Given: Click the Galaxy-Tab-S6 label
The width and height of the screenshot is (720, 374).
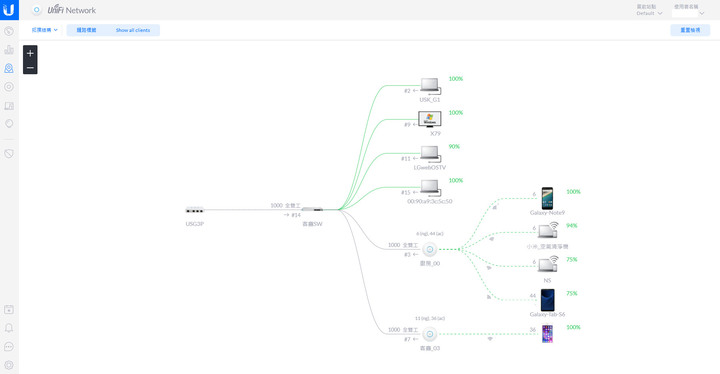Looking at the screenshot, I should pyautogui.click(x=547, y=315).
